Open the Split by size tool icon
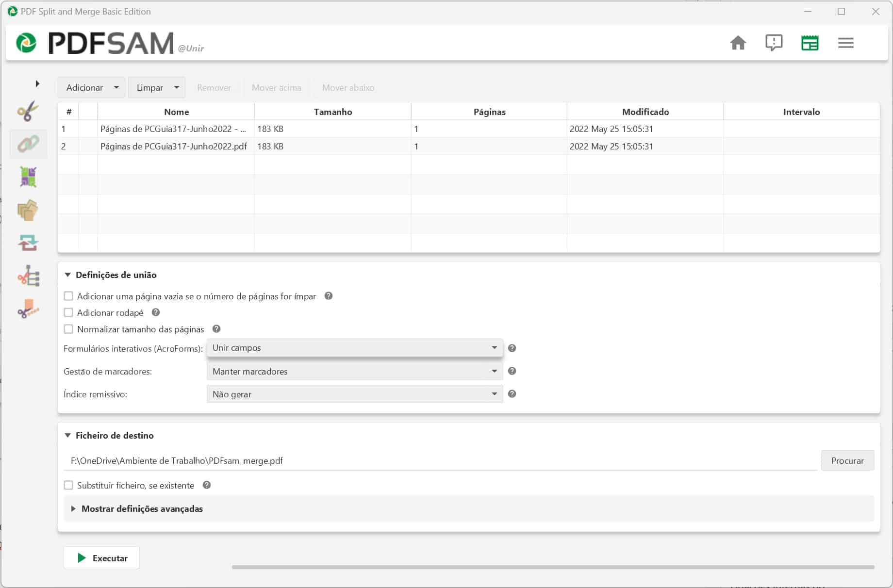The image size is (893, 588). click(28, 309)
